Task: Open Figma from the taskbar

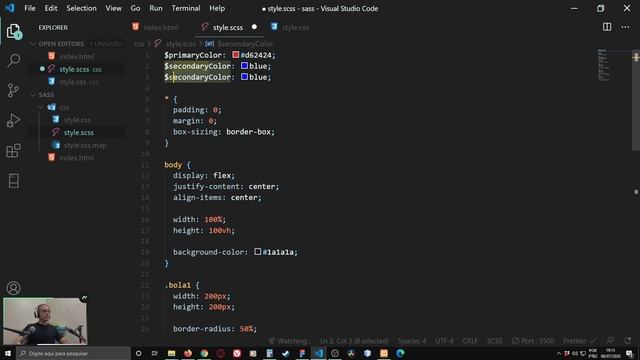Action: click(x=302, y=353)
